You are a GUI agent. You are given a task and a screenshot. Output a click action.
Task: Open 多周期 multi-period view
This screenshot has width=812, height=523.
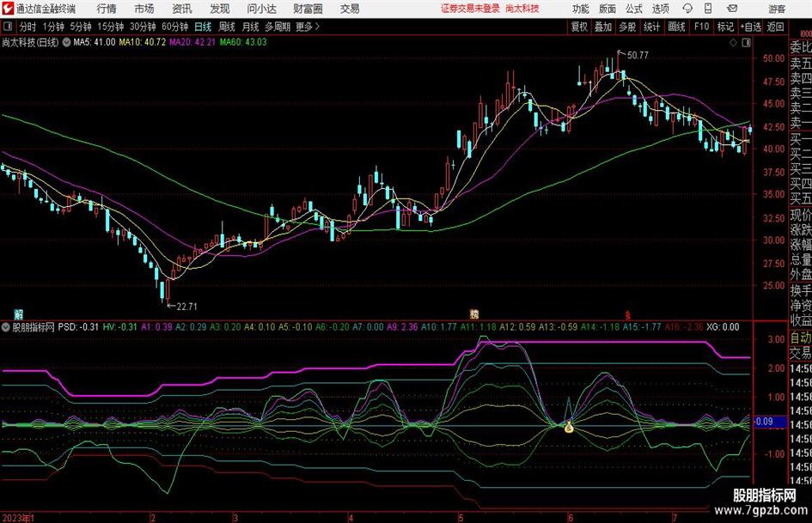click(x=278, y=27)
